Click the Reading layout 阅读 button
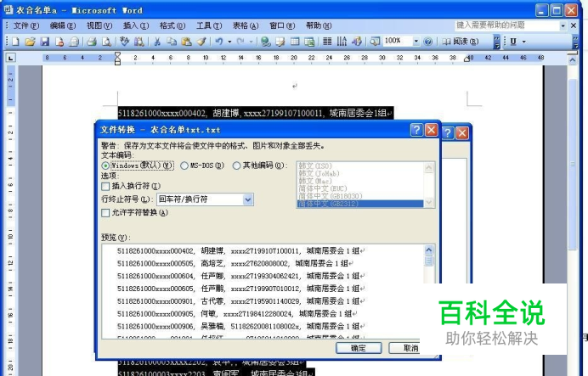 tap(461, 42)
